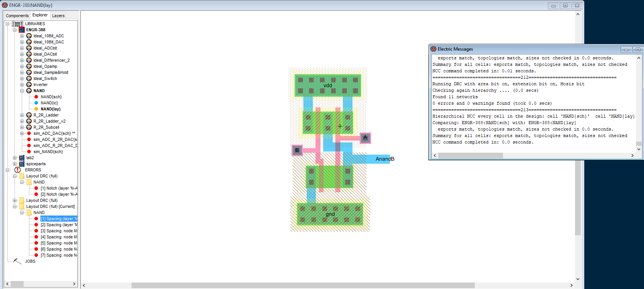
Task: Click the Ideal_Switch cell icon
Action: (x=29, y=78)
